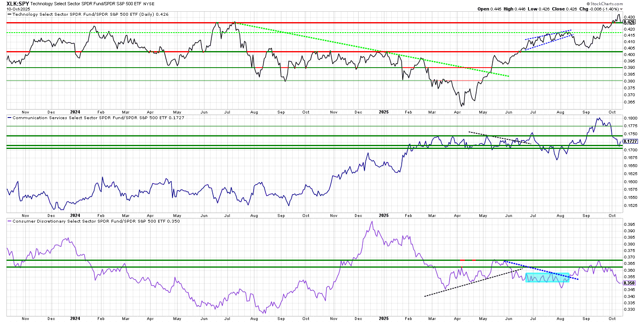Screen dimensions: 644x322
Task: Click the boxed 0.350 last-price tag
Action: [629, 283]
